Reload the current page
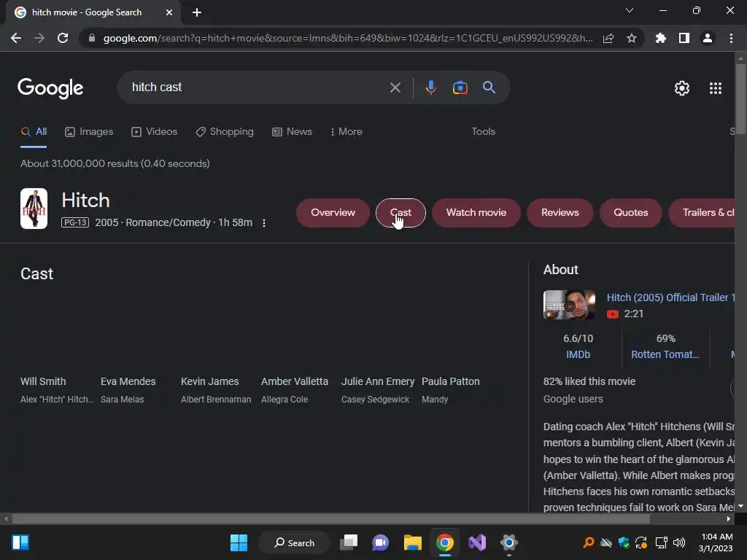 (63, 38)
